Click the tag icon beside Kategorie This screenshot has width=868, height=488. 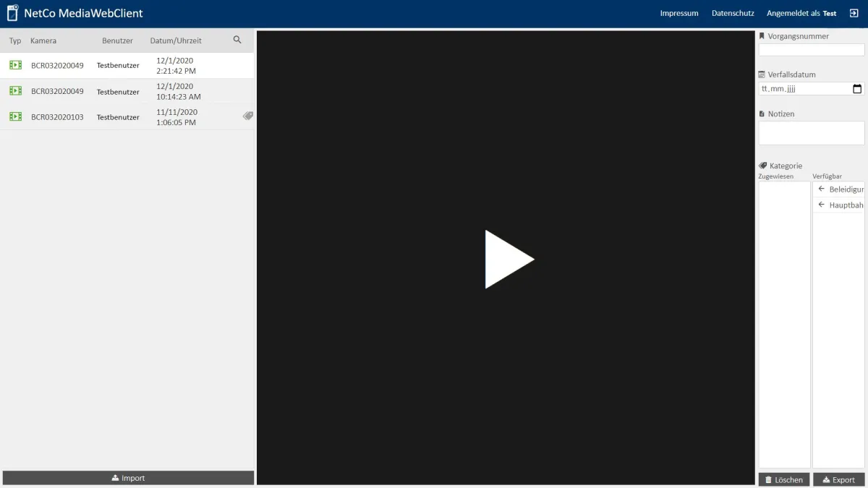click(x=762, y=165)
